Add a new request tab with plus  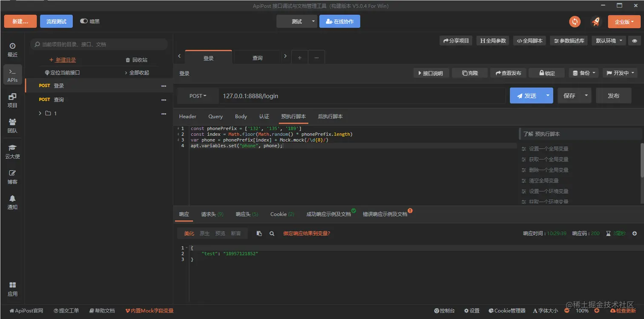click(x=299, y=57)
